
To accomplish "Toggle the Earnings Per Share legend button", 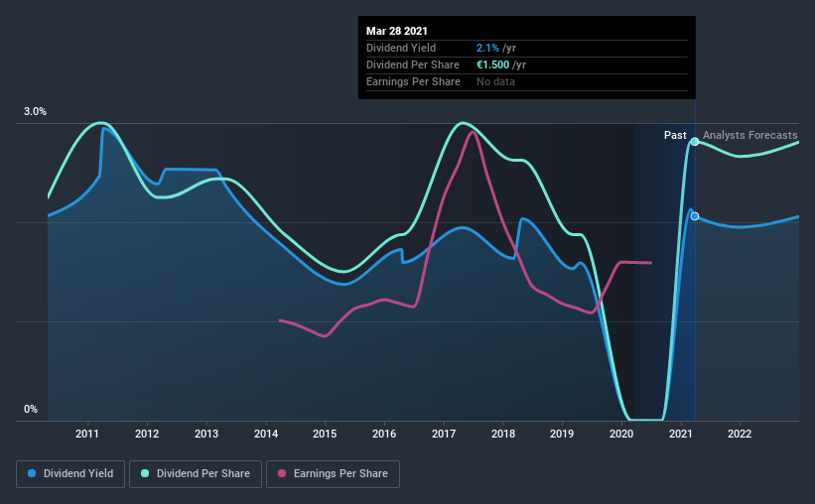I will [x=333, y=474].
